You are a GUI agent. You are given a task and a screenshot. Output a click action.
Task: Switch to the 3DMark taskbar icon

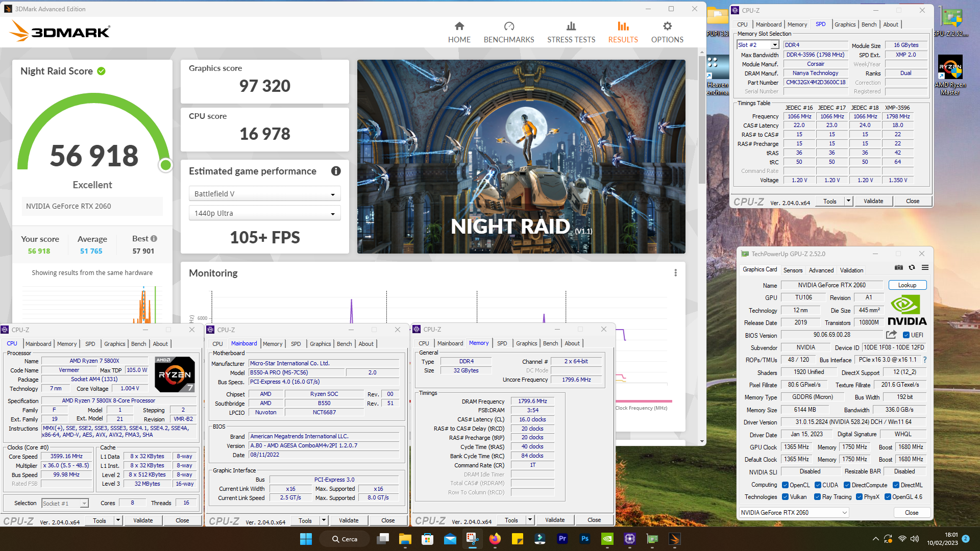(x=674, y=539)
